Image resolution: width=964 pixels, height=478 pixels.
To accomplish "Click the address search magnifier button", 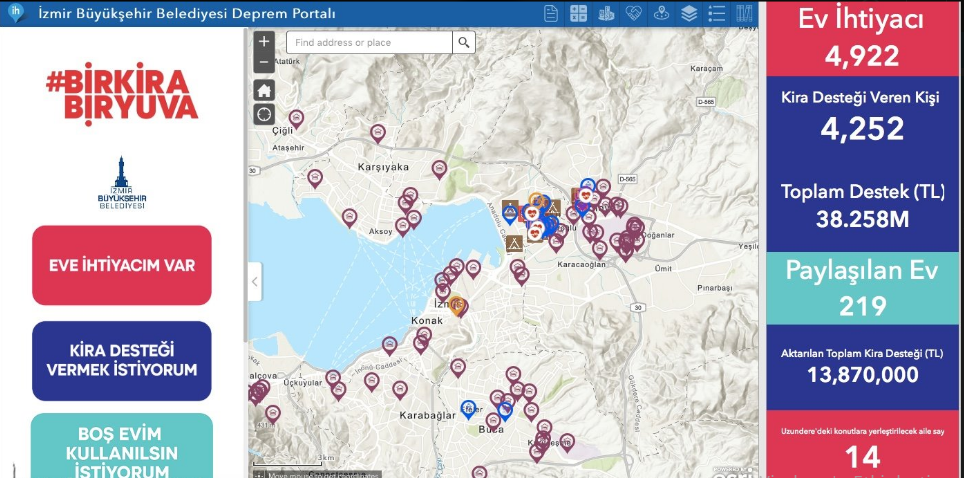I will tap(464, 42).
